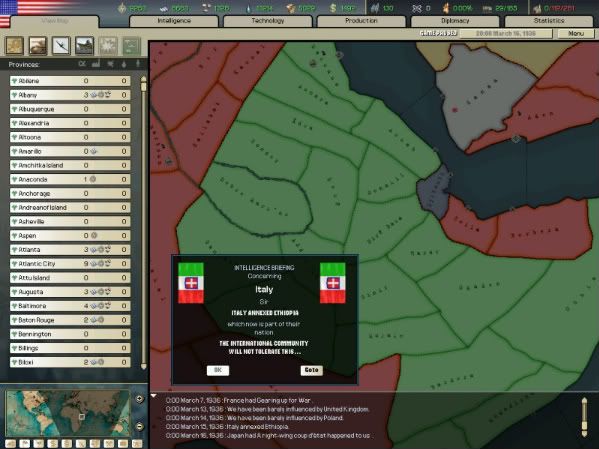Select Atlanta province row
The image size is (599, 449).
[x=70, y=250]
